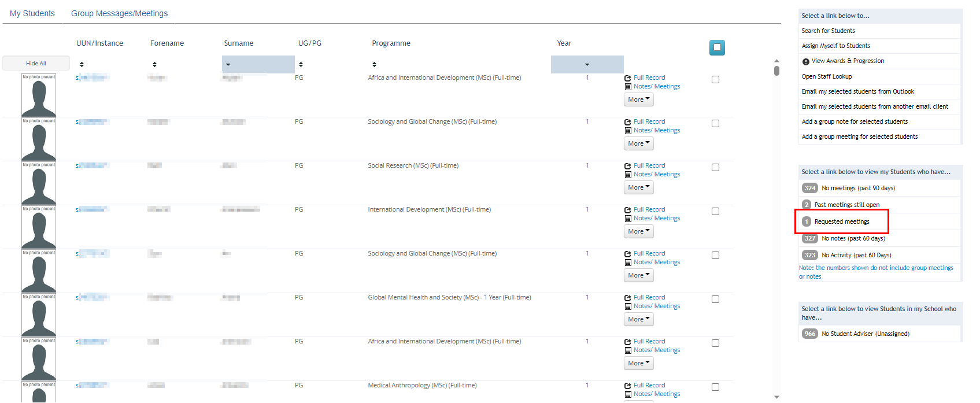Open the Year column sort dropdown

click(587, 64)
